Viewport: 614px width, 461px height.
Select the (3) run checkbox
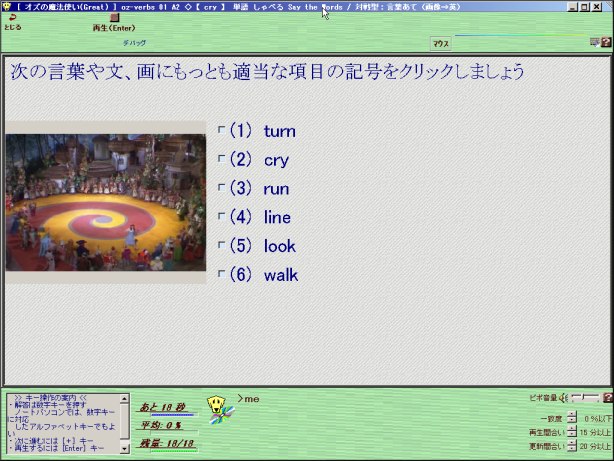(221, 189)
